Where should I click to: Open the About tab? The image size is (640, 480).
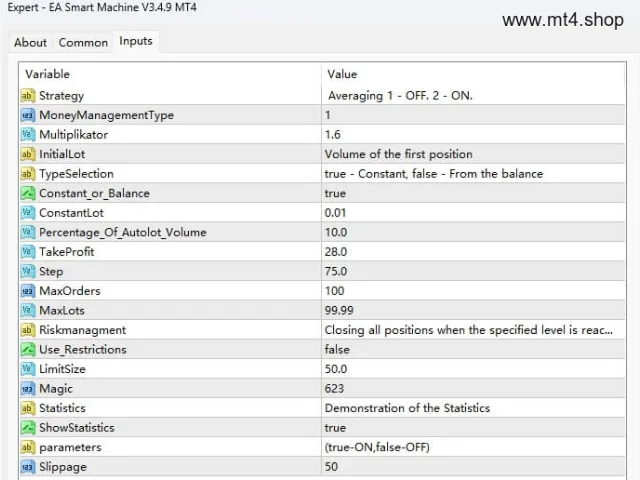coord(30,42)
